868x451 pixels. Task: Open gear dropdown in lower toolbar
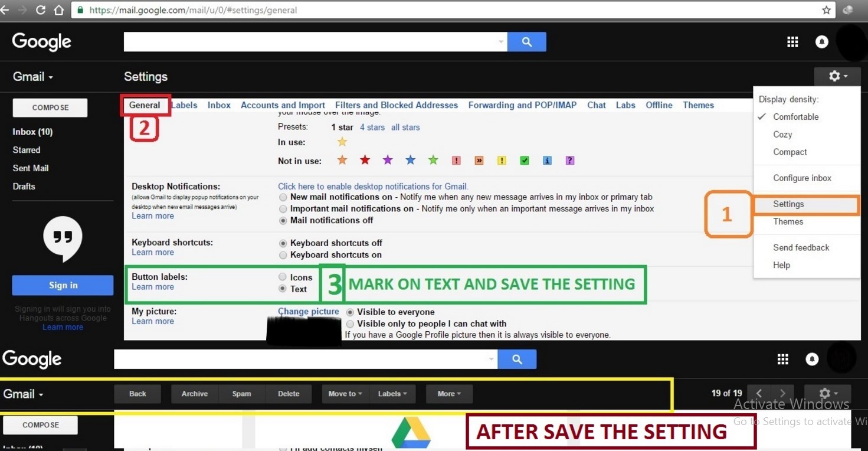(828, 393)
